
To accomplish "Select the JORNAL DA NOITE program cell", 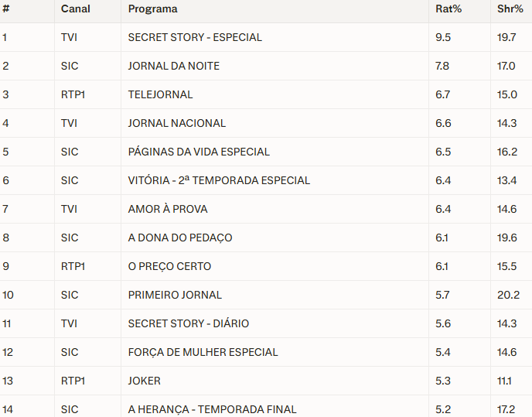I will (x=173, y=66).
